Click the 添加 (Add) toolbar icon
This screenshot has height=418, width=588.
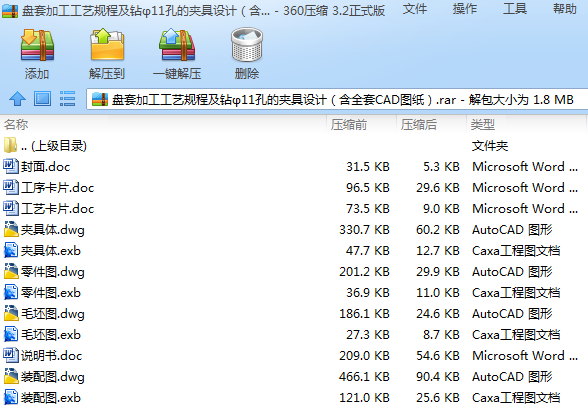pos(37,46)
